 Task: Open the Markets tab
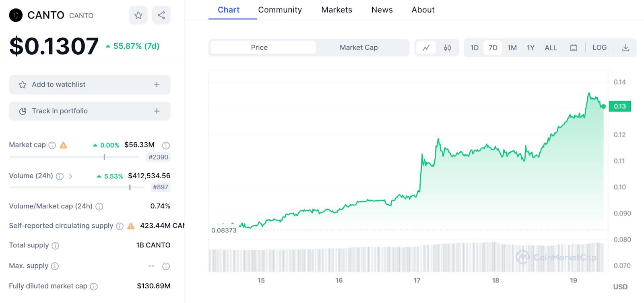[336, 10]
